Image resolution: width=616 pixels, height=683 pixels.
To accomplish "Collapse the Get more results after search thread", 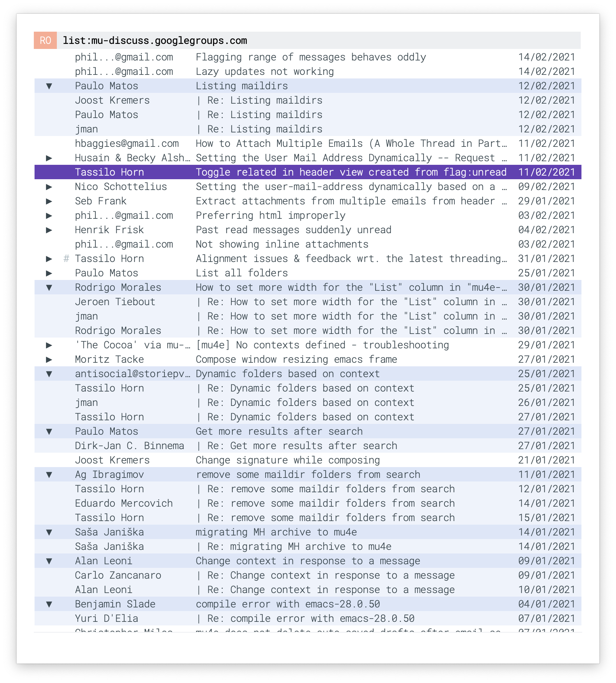I will pos(49,431).
